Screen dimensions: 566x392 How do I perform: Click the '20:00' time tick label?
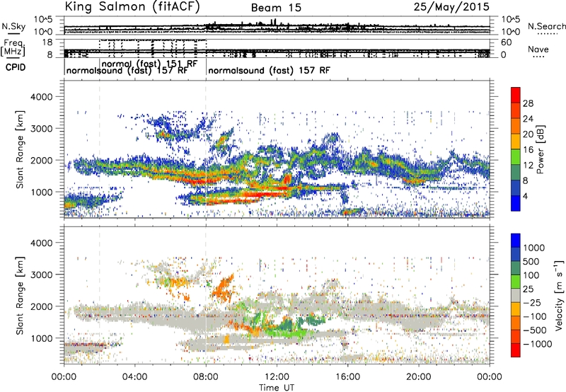coord(419,377)
